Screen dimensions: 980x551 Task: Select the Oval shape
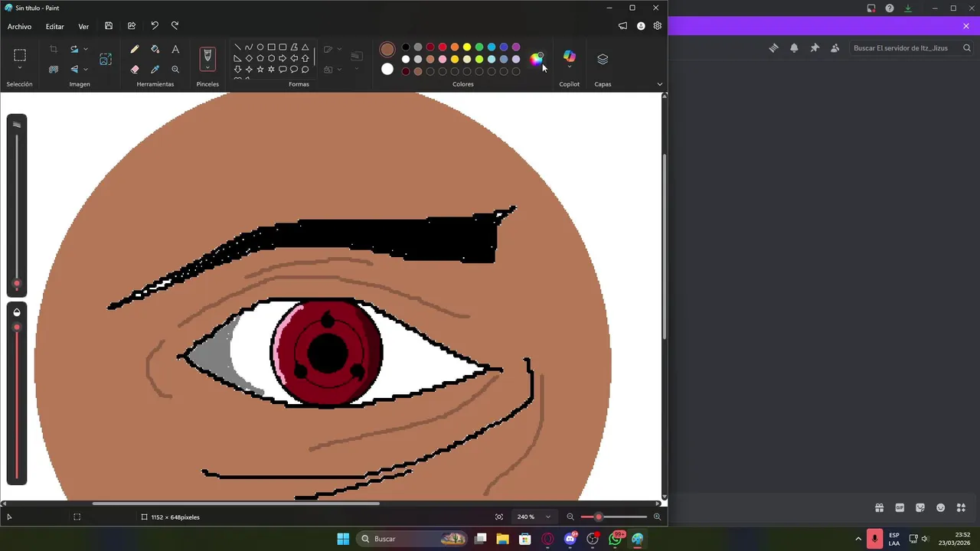pyautogui.click(x=260, y=47)
